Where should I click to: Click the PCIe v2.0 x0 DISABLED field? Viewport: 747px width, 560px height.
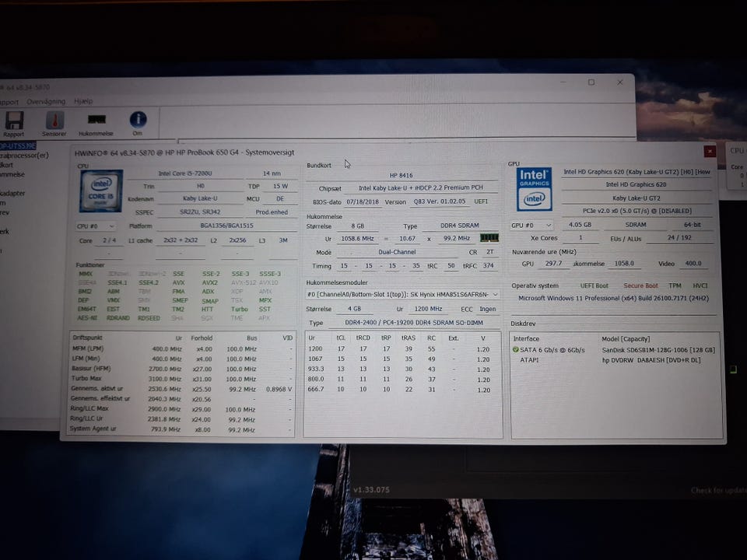[x=637, y=211]
